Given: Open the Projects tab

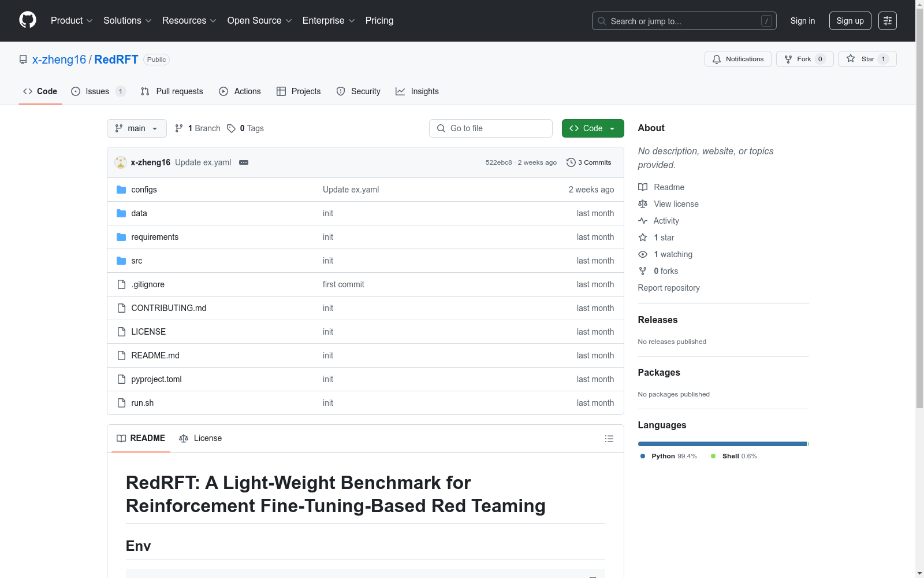Looking at the screenshot, I should point(299,91).
